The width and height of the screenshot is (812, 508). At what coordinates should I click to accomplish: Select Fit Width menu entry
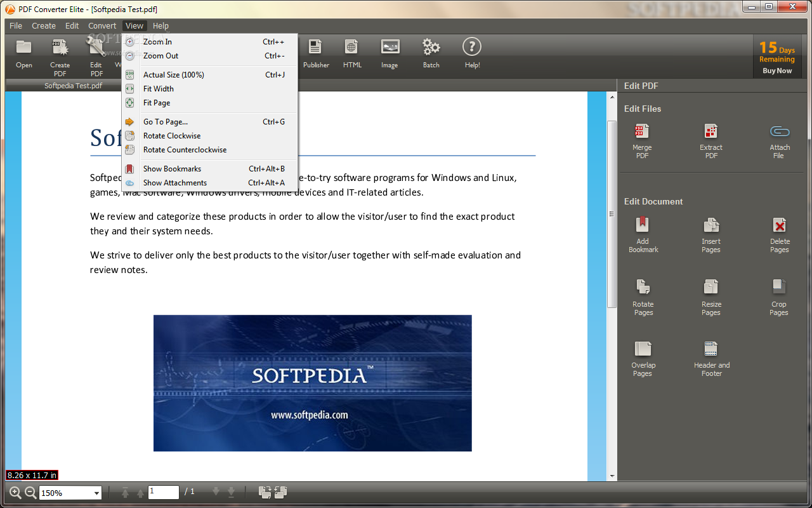click(x=209, y=89)
